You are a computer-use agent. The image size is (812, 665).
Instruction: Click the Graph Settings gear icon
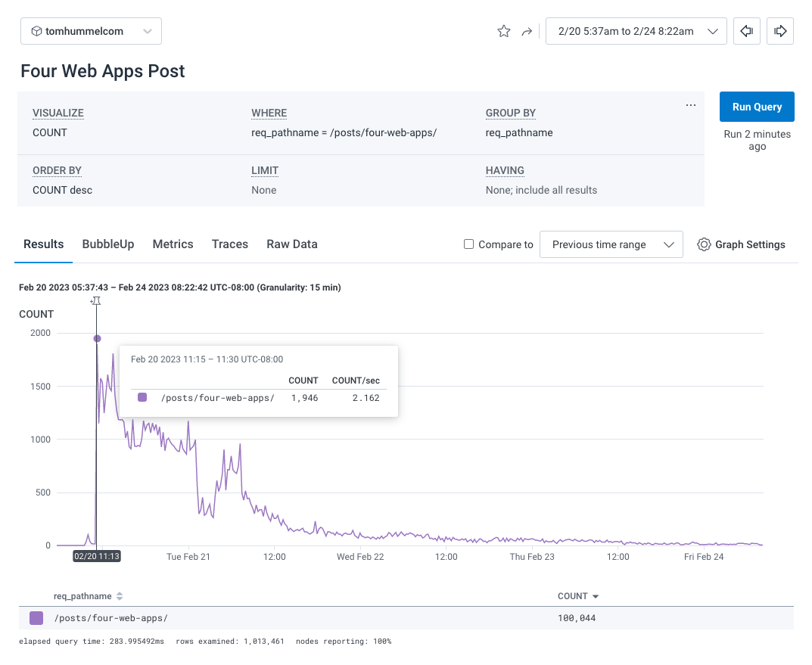704,244
